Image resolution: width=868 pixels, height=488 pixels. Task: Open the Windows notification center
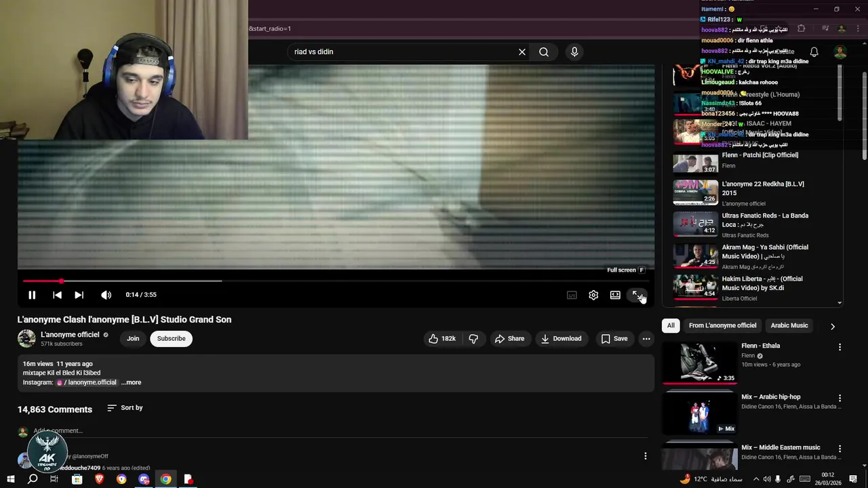(x=853, y=479)
